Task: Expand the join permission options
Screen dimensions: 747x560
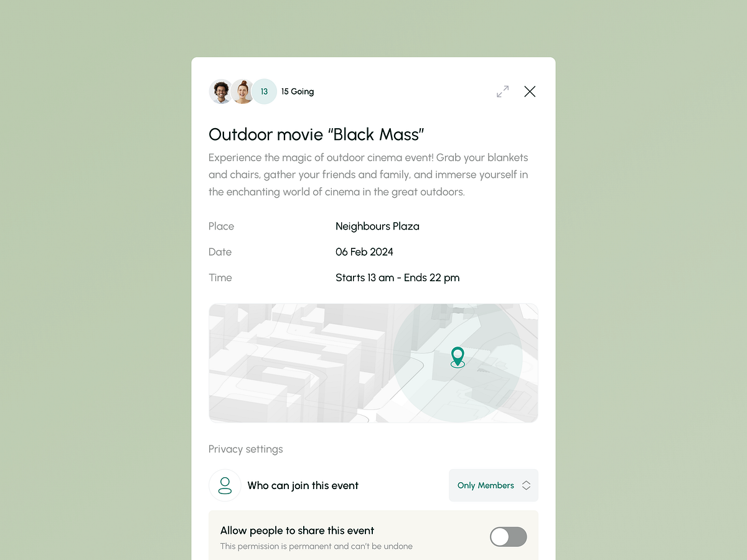Action: 493,485
